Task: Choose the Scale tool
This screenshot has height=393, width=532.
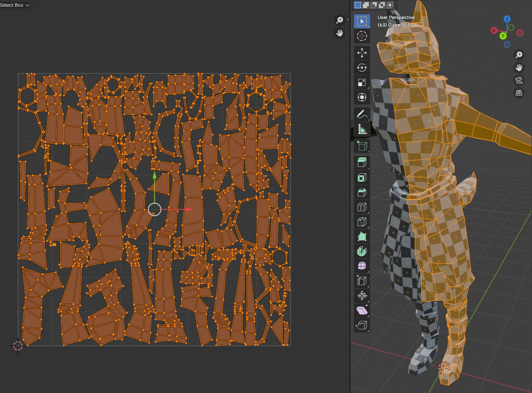Action: pyautogui.click(x=362, y=82)
